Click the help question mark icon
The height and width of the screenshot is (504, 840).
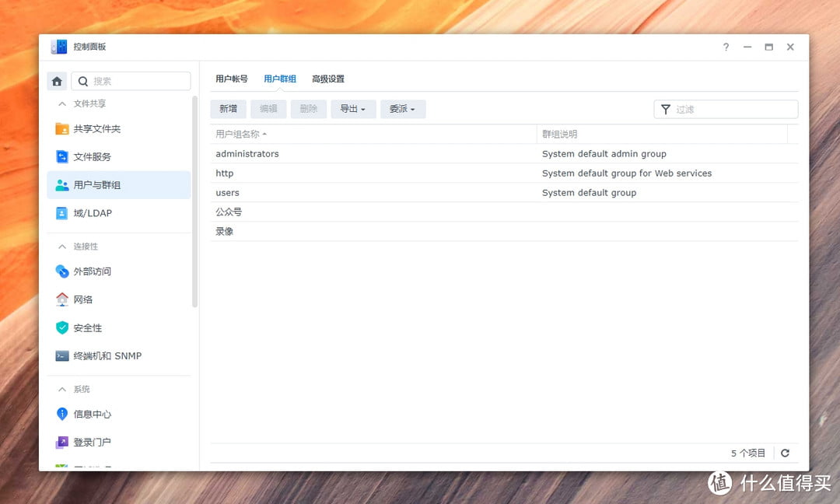pyautogui.click(x=726, y=47)
